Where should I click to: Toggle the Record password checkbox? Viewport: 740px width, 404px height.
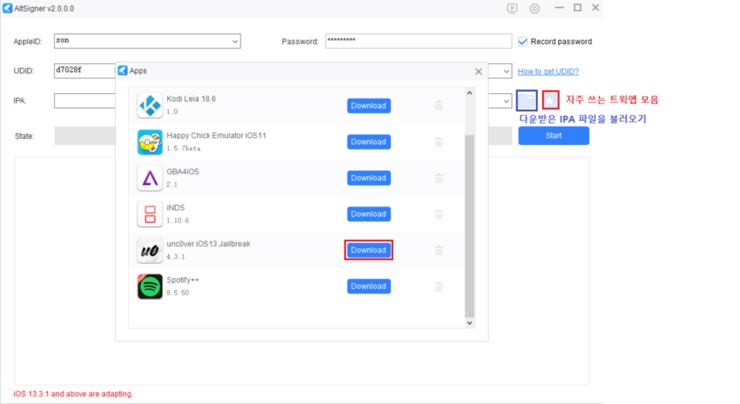(522, 42)
